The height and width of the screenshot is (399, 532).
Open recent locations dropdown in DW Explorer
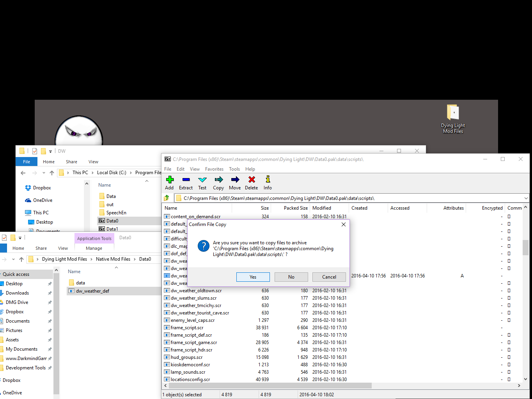44,173
